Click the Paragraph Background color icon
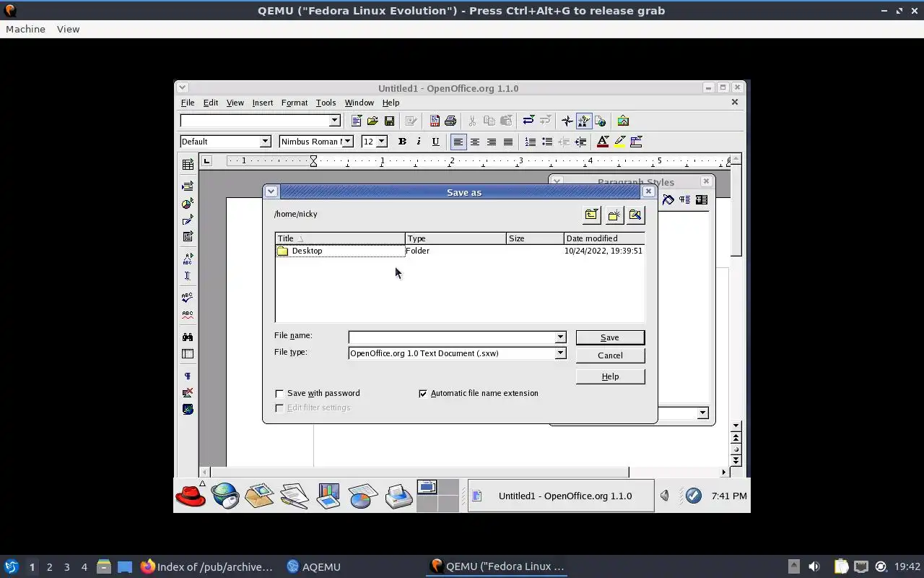This screenshot has height=578, width=924. click(636, 142)
